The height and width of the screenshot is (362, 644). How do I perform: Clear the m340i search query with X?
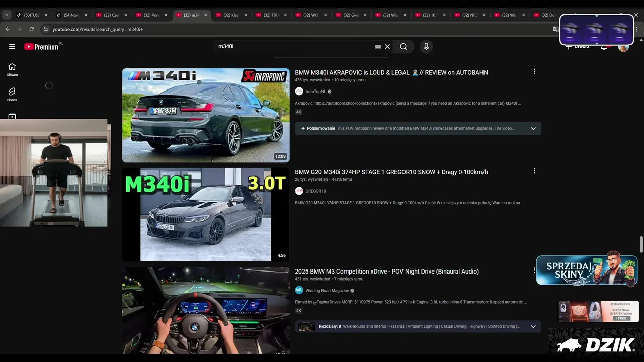click(387, 47)
